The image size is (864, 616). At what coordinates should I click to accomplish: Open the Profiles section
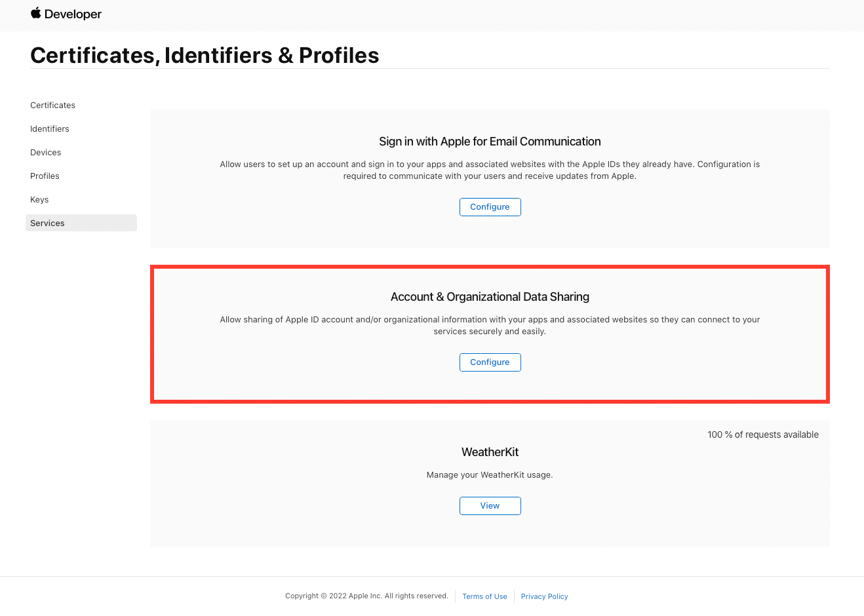pos(45,176)
